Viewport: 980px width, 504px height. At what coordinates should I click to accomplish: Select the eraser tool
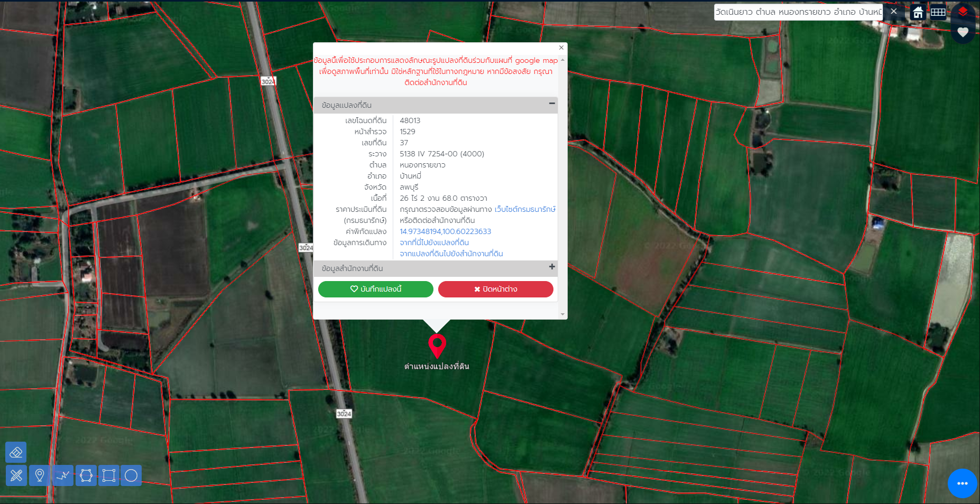pos(16,452)
